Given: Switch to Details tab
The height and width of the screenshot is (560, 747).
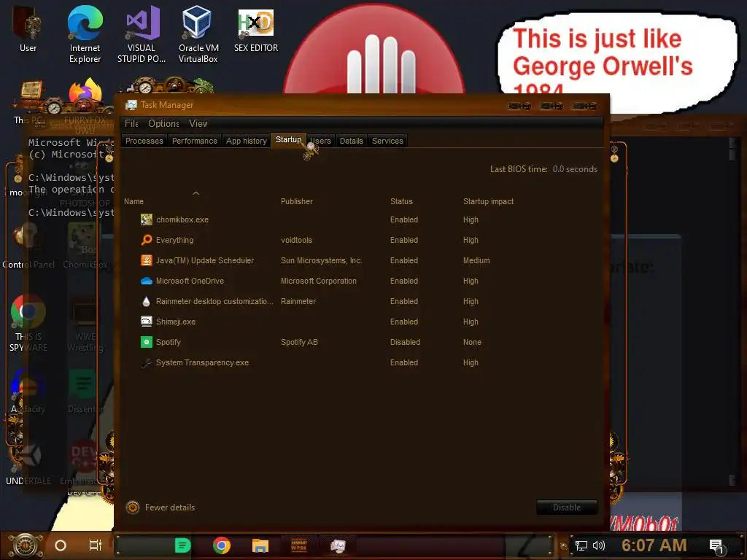Looking at the screenshot, I should click(351, 141).
